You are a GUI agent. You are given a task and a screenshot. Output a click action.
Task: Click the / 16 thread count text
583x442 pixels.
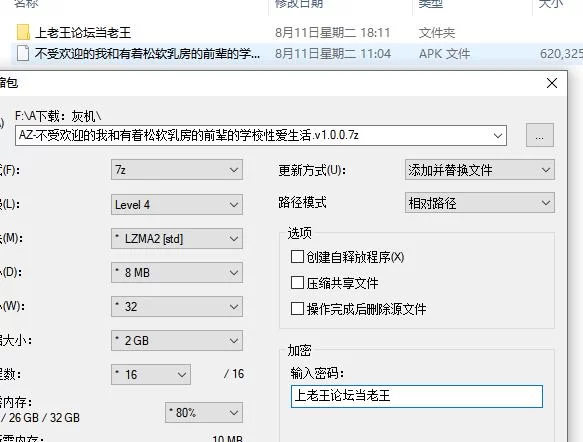[234, 374]
